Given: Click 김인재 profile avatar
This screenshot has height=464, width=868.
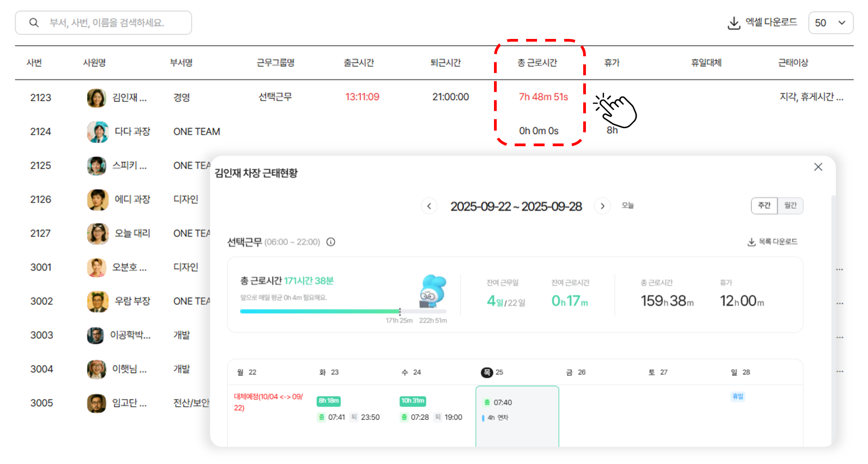Looking at the screenshot, I should tap(96, 98).
